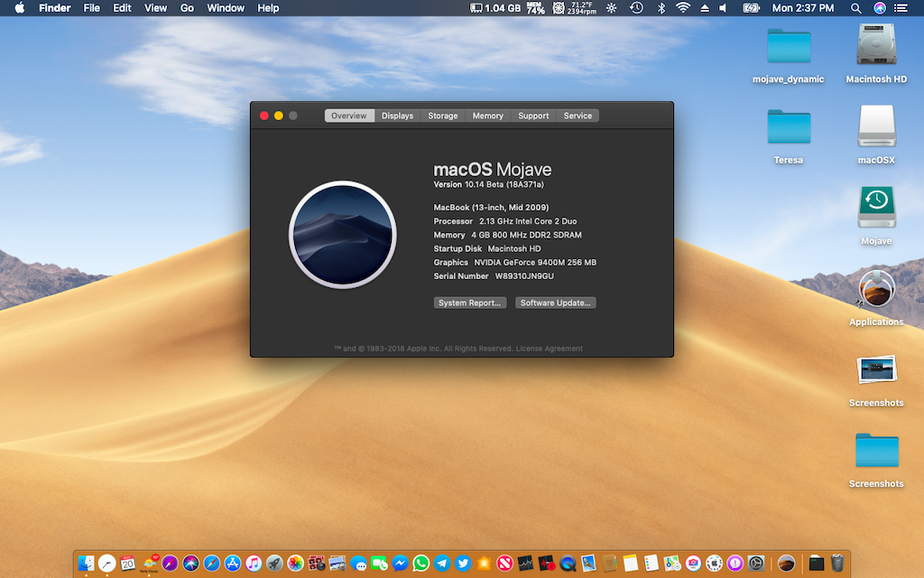Select the mojave_dynamic folder on desktop
The width and height of the screenshot is (924, 578).
(x=789, y=46)
